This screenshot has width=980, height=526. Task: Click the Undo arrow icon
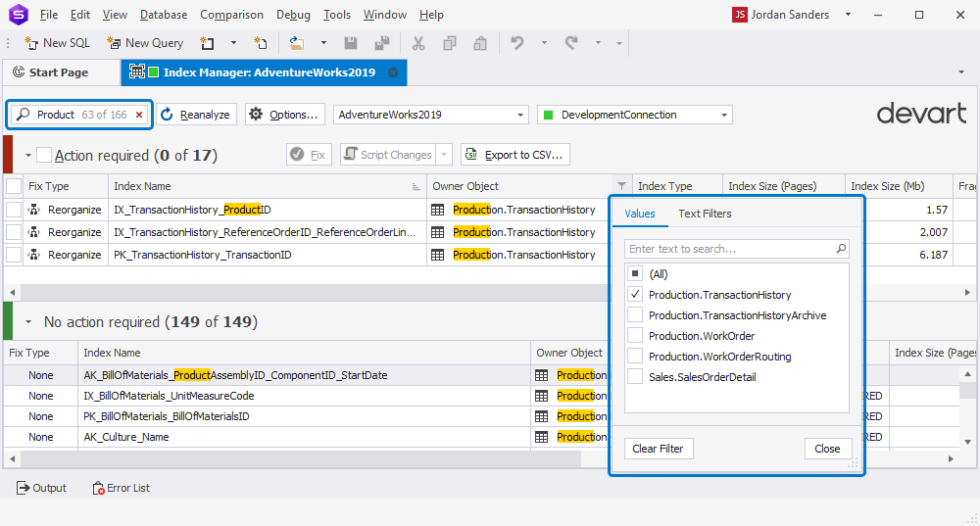pos(516,42)
